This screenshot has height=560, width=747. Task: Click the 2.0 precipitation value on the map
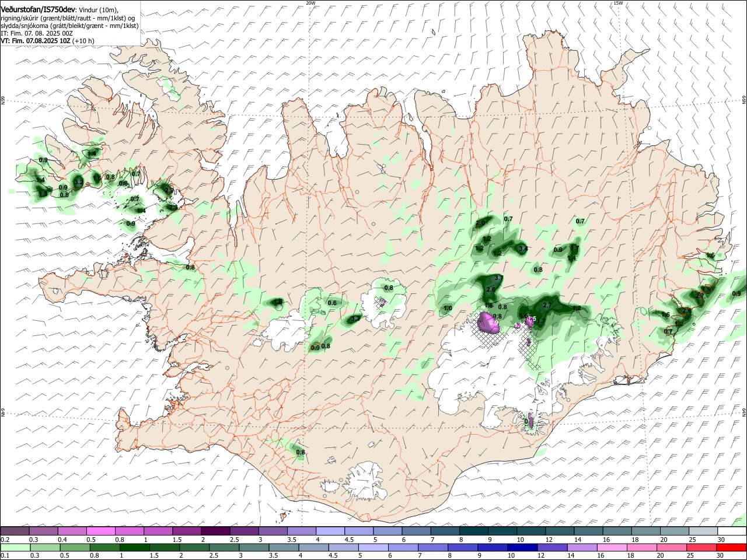click(x=480, y=223)
